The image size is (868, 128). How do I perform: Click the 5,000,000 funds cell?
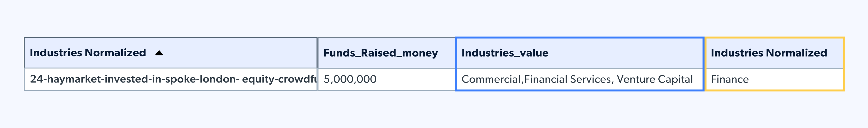click(x=350, y=79)
